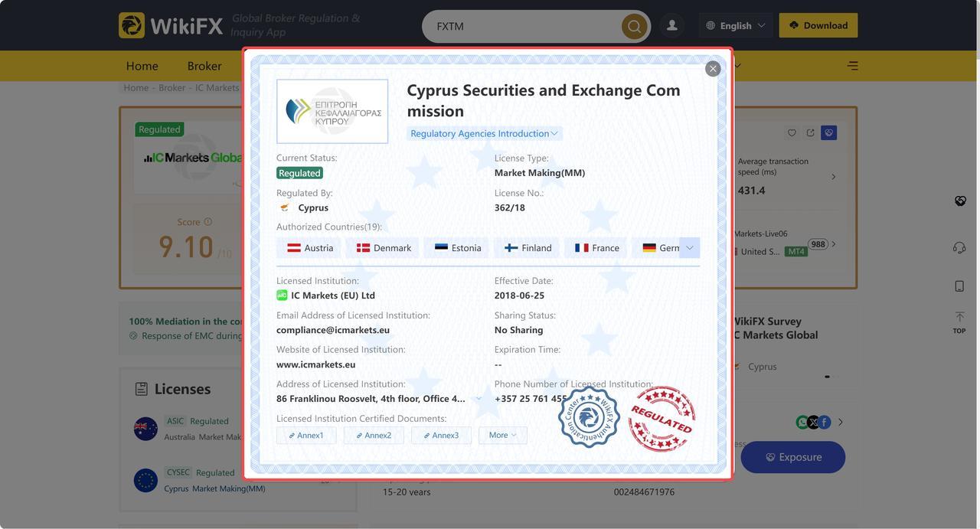This screenshot has width=980, height=529.
Task: Click the X (Twitter) share icon
Action: coord(813,422)
